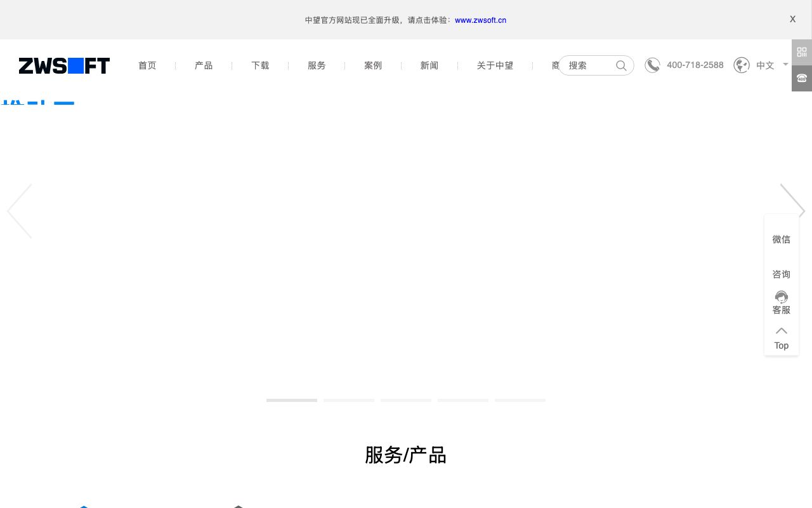Viewport: 812px width, 508px height.
Task: Open the www.zwsoft.cn link
Action: [480, 20]
